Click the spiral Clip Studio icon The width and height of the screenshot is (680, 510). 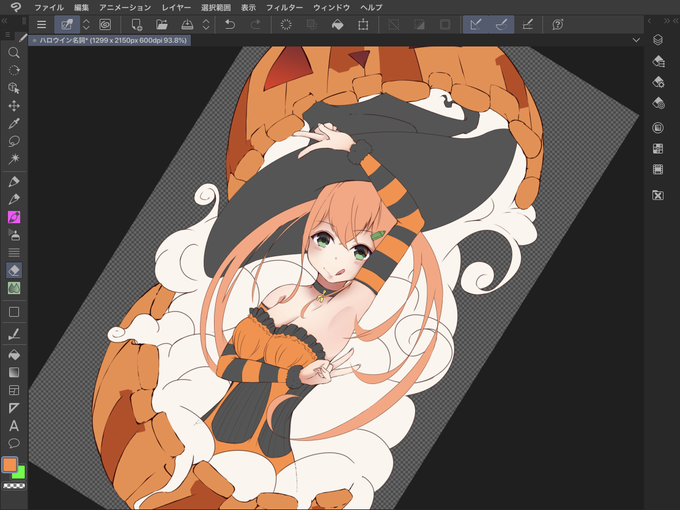105,25
